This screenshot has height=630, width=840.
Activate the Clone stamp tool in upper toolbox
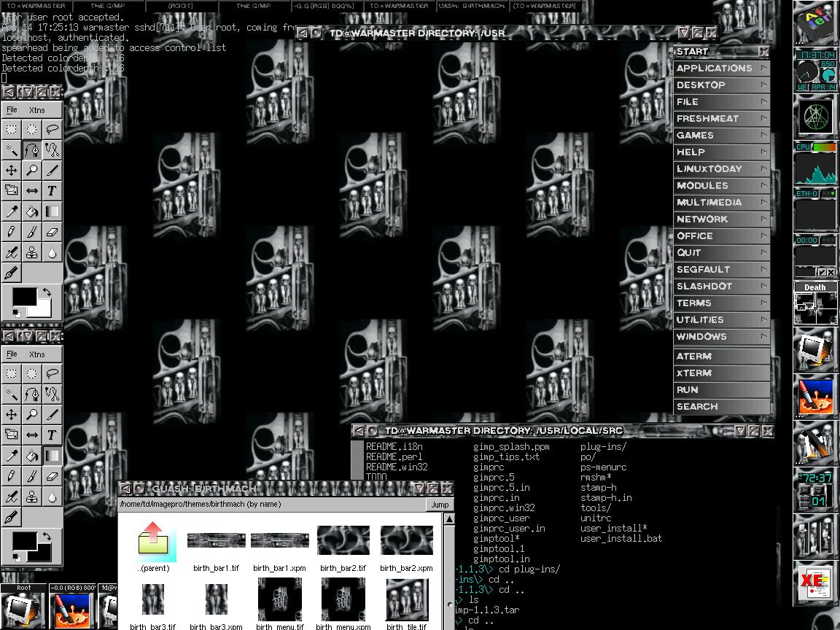tap(32, 252)
